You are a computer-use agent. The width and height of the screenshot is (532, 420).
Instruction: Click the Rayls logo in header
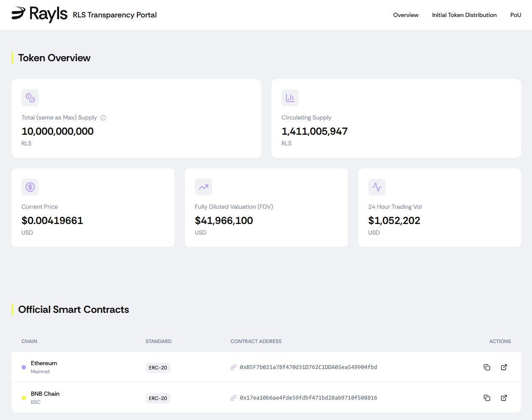point(39,14)
